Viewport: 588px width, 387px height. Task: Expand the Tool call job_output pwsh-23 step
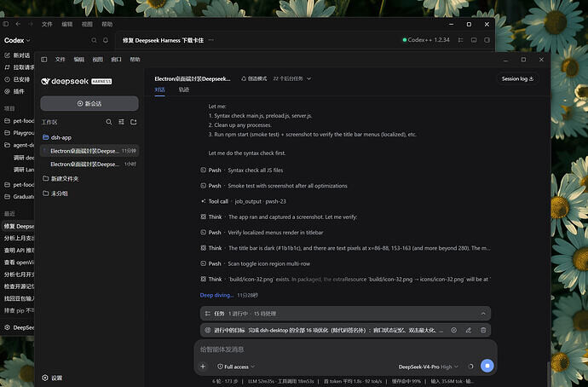point(244,201)
